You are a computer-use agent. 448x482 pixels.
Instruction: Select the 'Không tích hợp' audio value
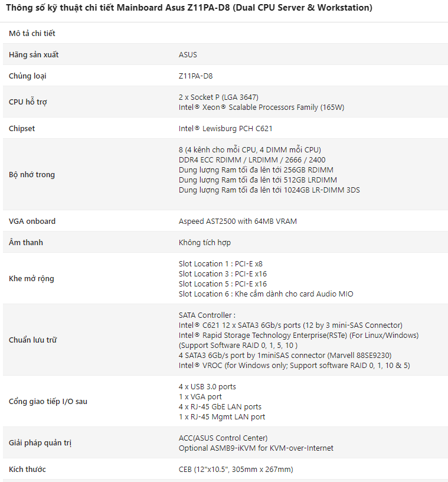[x=205, y=243]
